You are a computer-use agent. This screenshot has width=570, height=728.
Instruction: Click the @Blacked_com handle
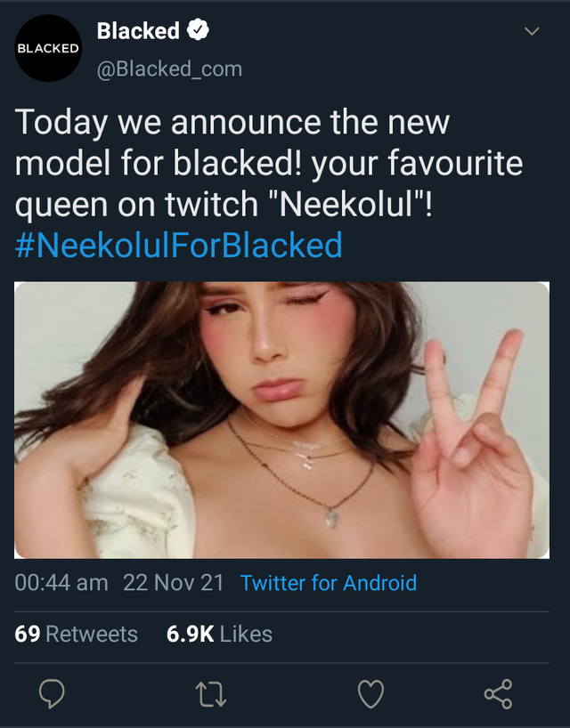click(169, 69)
